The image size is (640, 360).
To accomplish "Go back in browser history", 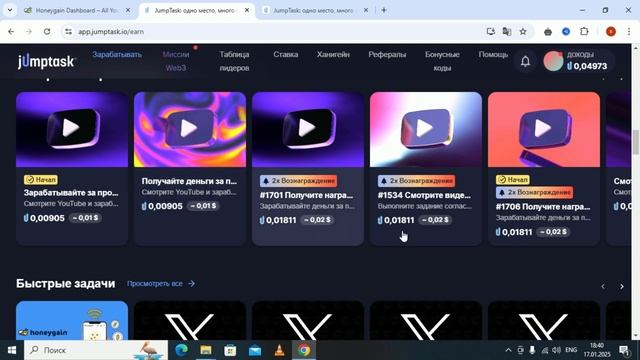I will pyautogui.click(x=11, y=31).
